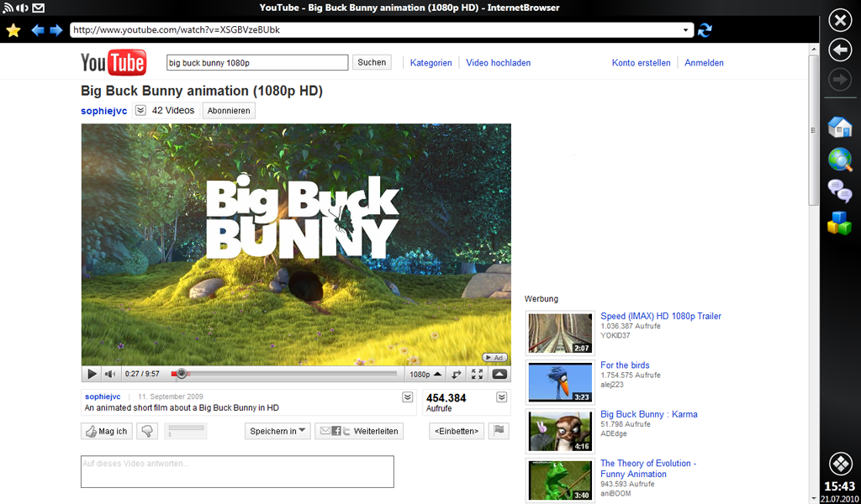Reload the page with the refresh icon
Viewport: 861px width, 504px height.
click(705, 30)
